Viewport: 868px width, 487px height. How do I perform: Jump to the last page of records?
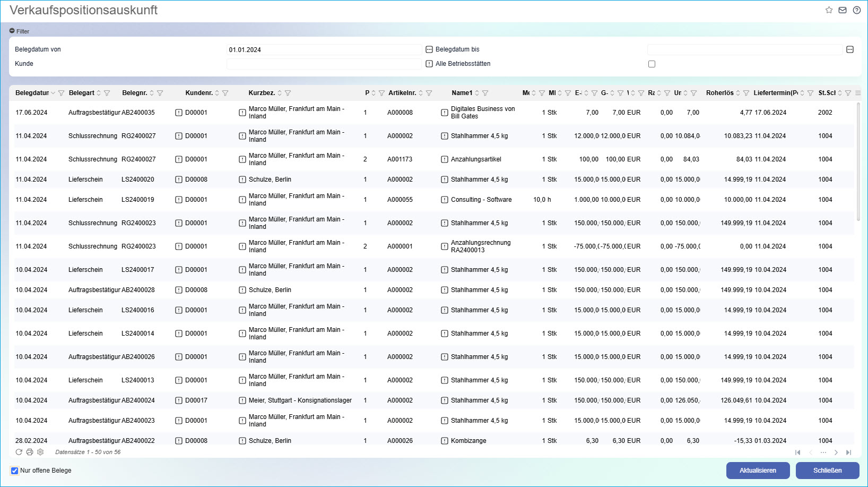pos(848,452)
